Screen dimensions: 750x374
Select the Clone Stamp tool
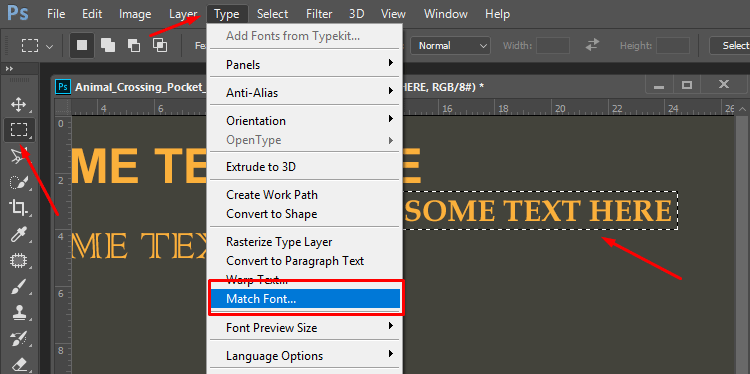click(19, 313)
